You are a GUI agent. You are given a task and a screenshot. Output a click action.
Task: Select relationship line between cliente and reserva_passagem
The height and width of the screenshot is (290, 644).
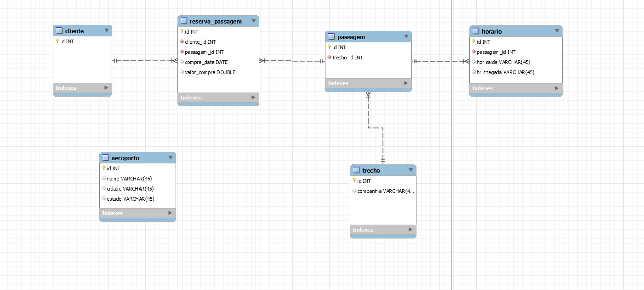[x=145, y=61]
